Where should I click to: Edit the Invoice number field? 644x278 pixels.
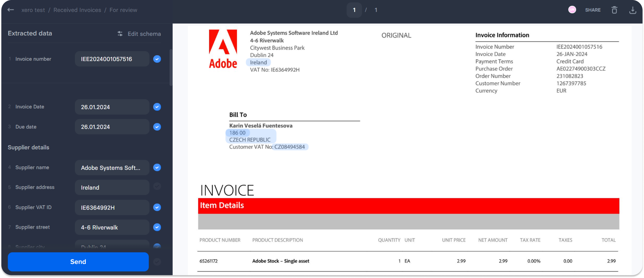[112, 59]
